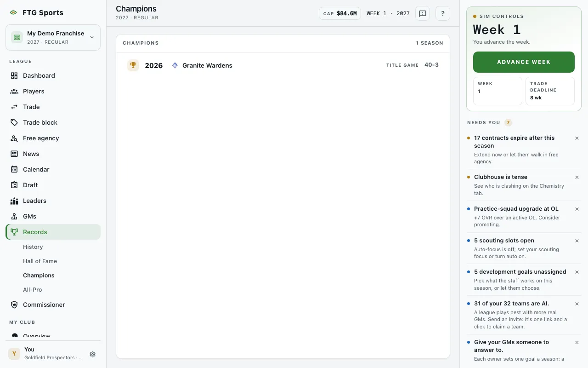The image size is (588, 368).
Task: Click the Trade block tag icon
Action: [x=14, y=122]
